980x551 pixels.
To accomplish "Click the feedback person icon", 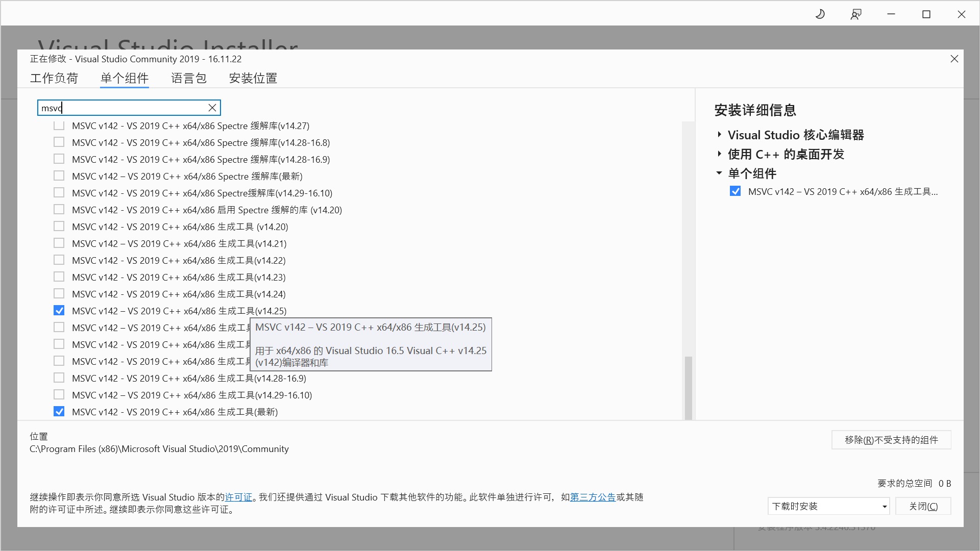I will click(x=856, y=14).
